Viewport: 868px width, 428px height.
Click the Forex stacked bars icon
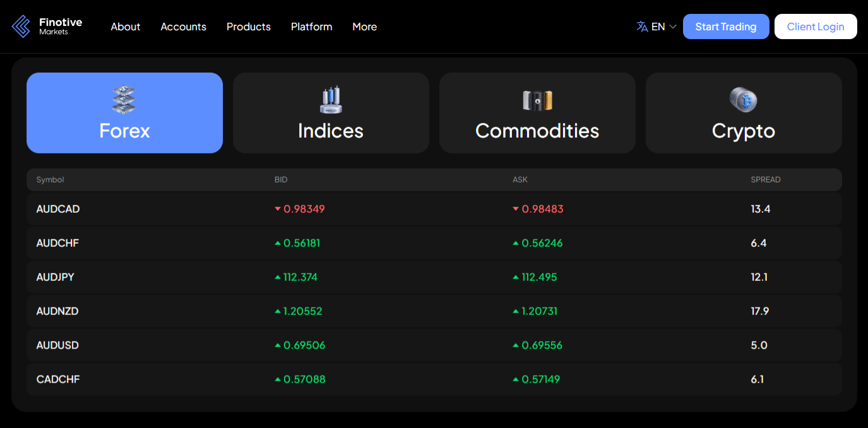(124, 100)
